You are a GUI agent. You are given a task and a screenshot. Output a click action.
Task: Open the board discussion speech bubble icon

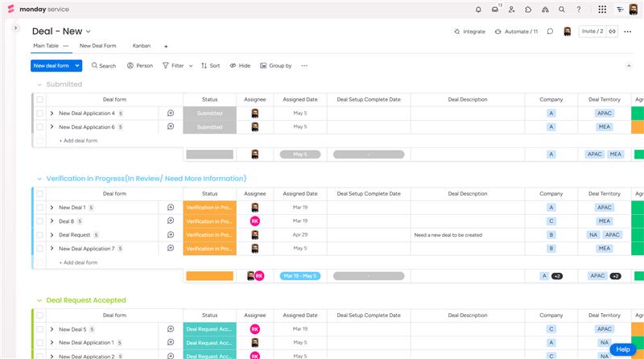click(550, 31)
